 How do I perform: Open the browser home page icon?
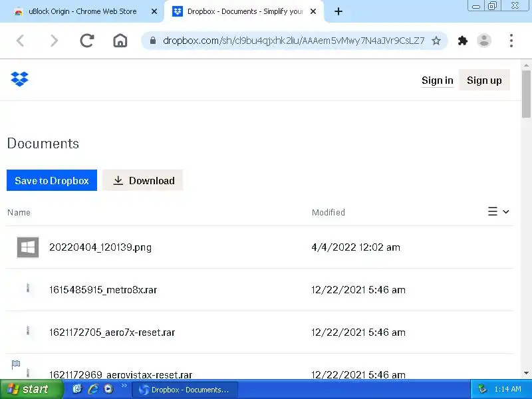[x=120, y=41]
